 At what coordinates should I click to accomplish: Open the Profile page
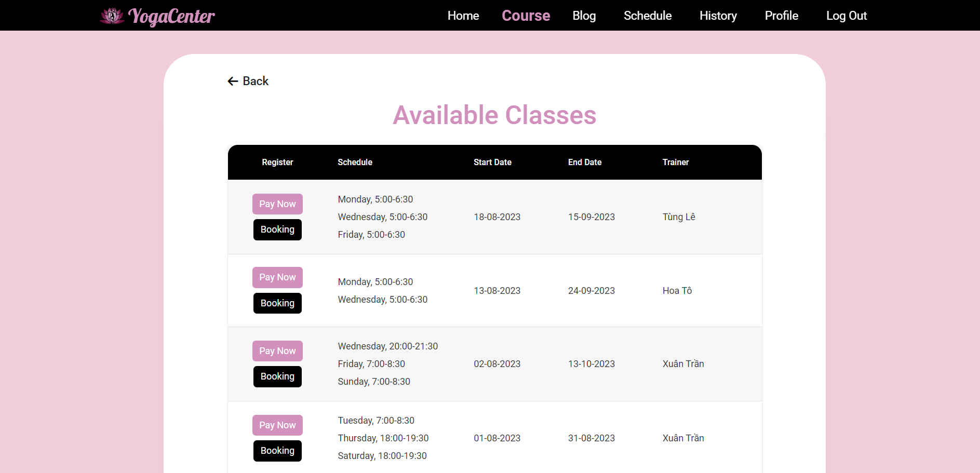[x=781, y=16]
